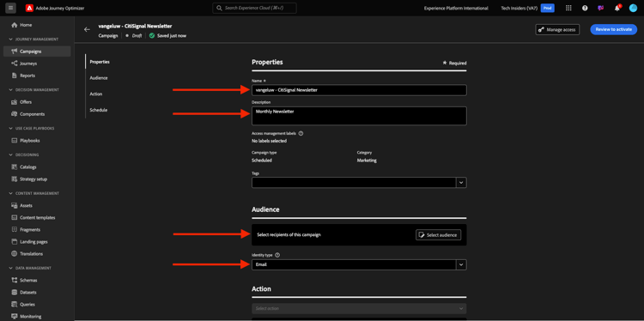The width and height of the screenshot is (644, 321).
Task: Click the Select audience button
Action: [x=438, y=235]
